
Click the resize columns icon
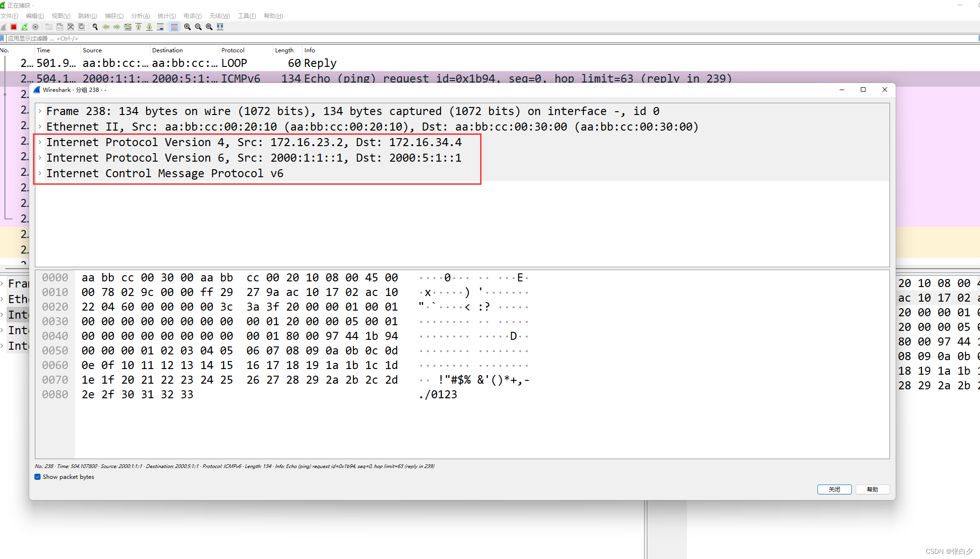coord(220,27)
